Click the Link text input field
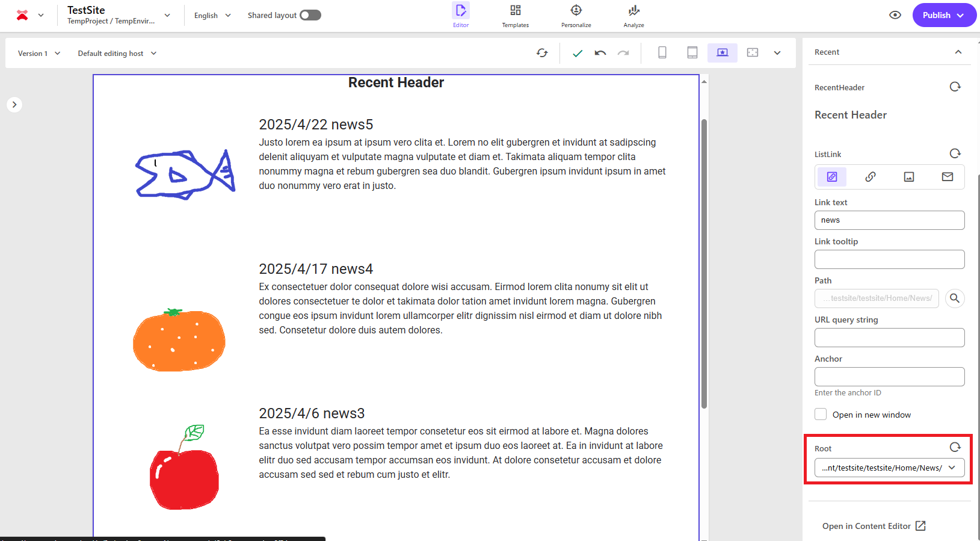This screenshot has height=541, width=980. click(x=889, y=220)
